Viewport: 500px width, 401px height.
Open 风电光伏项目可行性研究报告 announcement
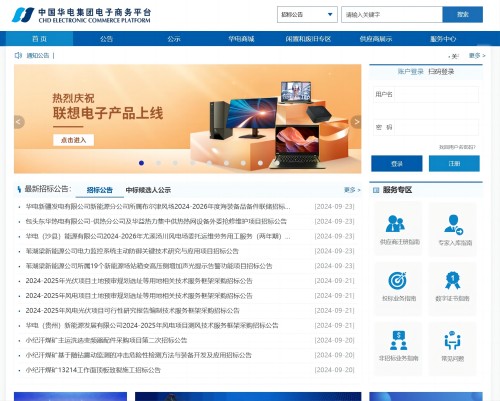[x=133, y=311]
